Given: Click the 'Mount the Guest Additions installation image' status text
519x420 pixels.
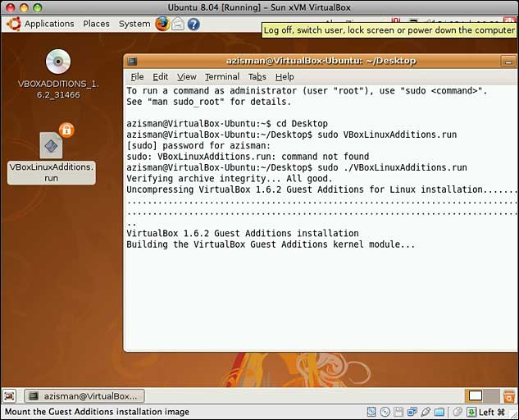Looking at the screenshot, I should pos(97,412).
